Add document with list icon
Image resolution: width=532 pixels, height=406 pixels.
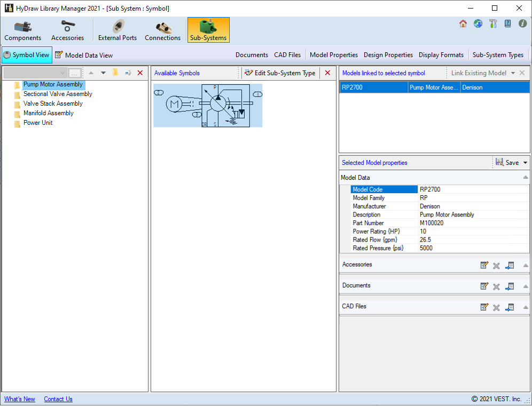510,286
